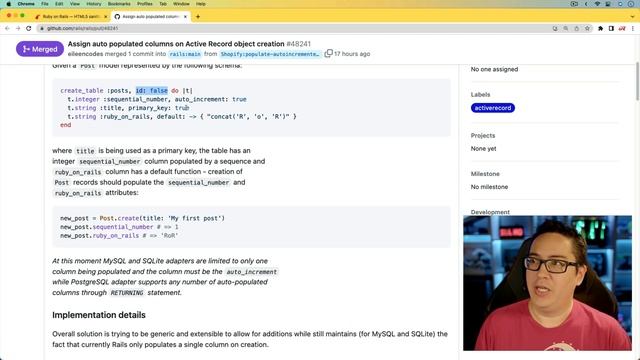Screen dimensions: 640x360
Task: Click the 17 hours ago timestamp
Action: click(352, 54)
